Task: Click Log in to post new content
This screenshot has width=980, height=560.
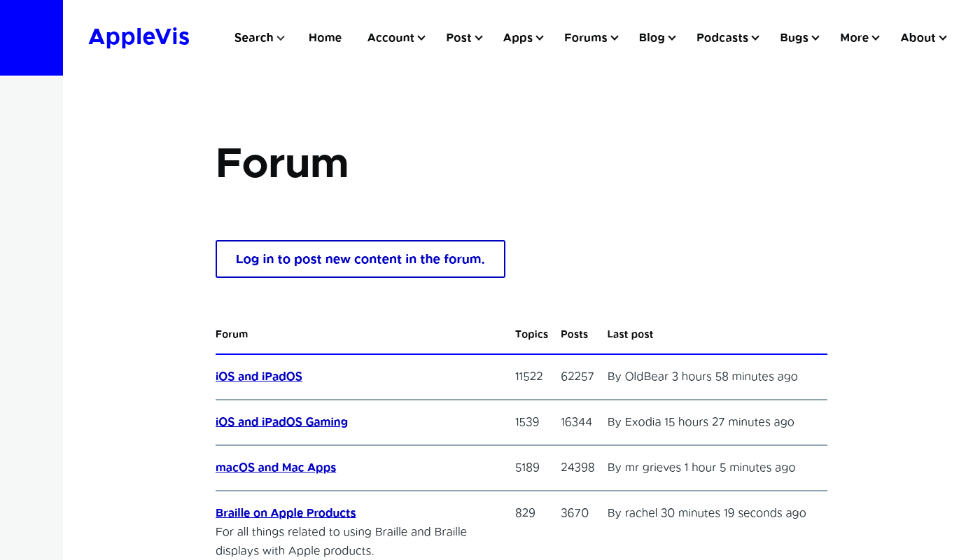Action: click(x=360, y=259)
